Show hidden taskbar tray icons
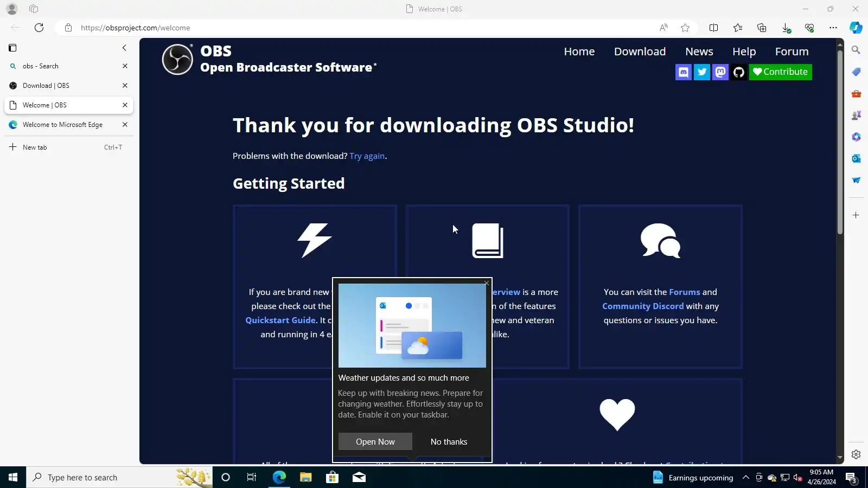The width and height of the screenshot is (868, 488). point(746,478)
